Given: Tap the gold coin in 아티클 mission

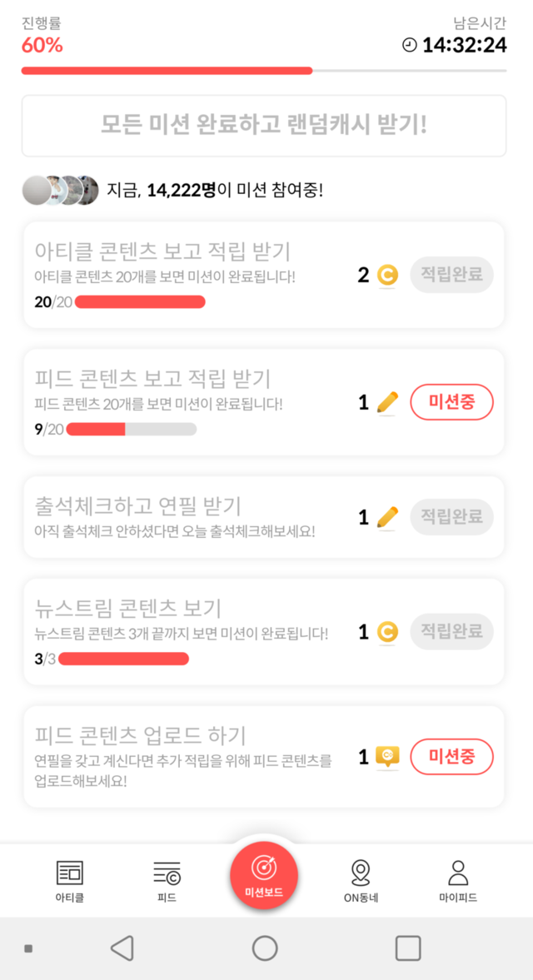Looking at the screenshot, I should [387, 275].
